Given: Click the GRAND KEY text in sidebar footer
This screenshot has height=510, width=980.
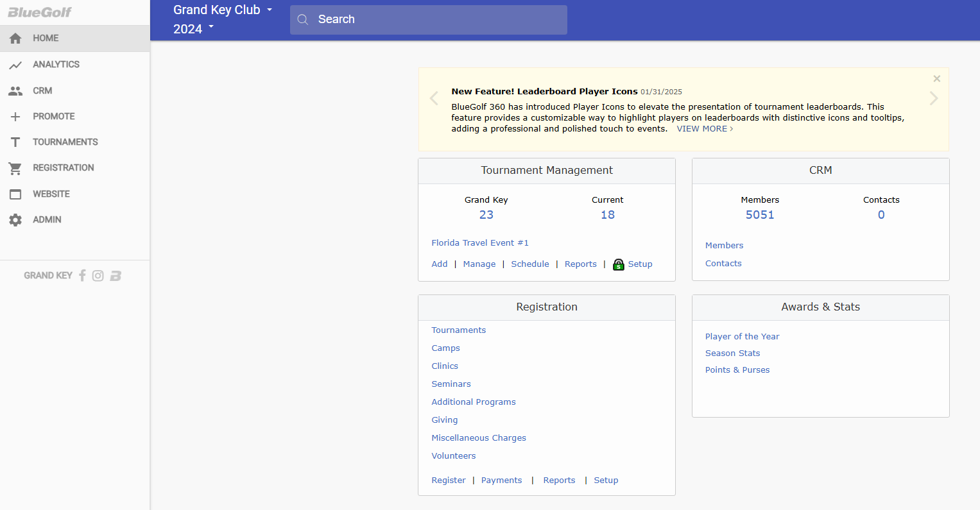Looking at the screenshot, I should coord(48,276).
